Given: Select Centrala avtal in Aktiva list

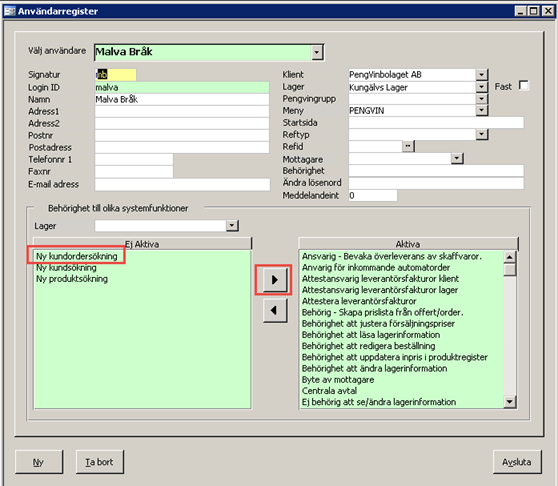Looking at the screenshot, I should click(330, 391).
